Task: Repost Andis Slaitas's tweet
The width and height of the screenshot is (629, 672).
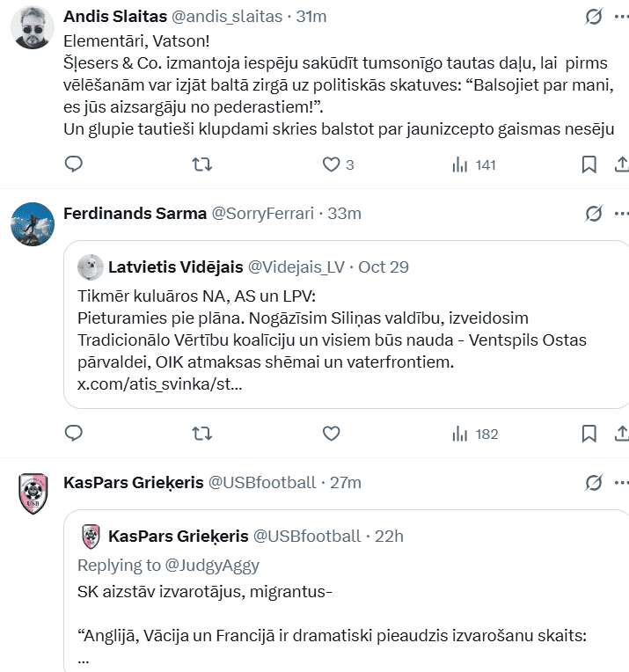Action: 201,164
